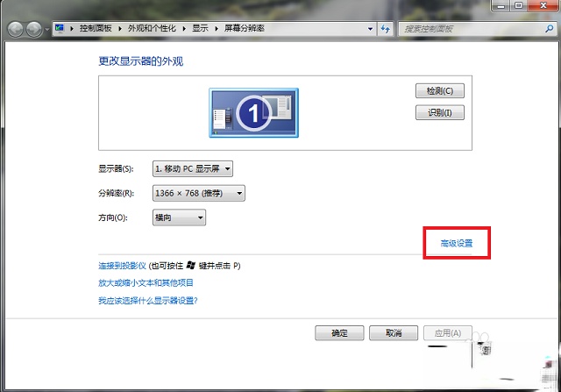Open the address bar history dropdown
Screen dimensions: 561x392
(x=370, y=29)
